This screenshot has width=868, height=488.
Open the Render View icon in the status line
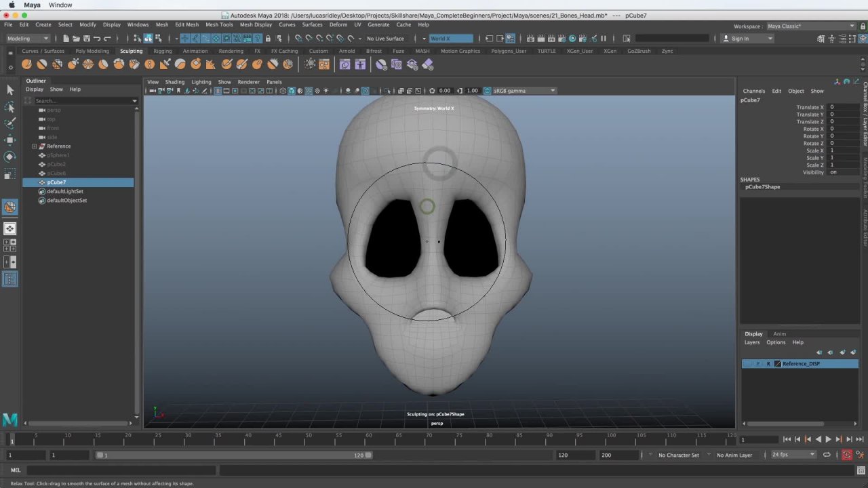(x=530, y=39)
